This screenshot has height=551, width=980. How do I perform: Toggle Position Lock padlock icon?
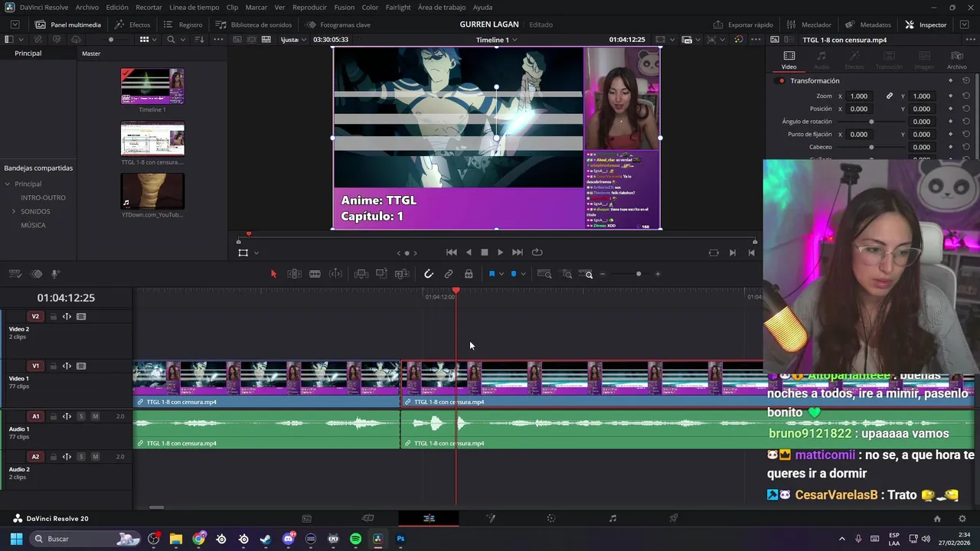click(469, 274)
